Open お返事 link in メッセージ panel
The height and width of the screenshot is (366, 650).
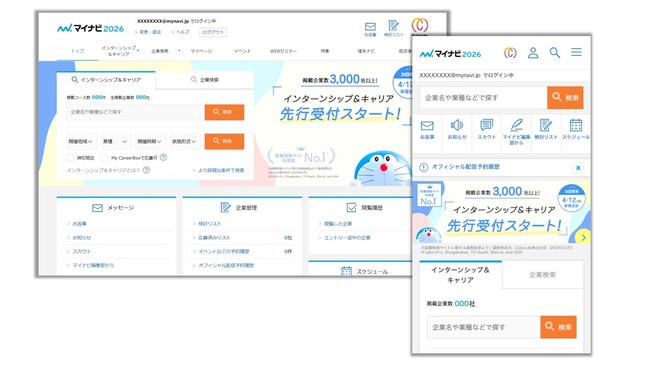(80, 224)
